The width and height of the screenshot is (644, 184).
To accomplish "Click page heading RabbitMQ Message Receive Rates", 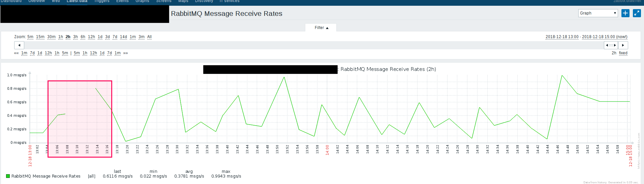I will (226, 14).
